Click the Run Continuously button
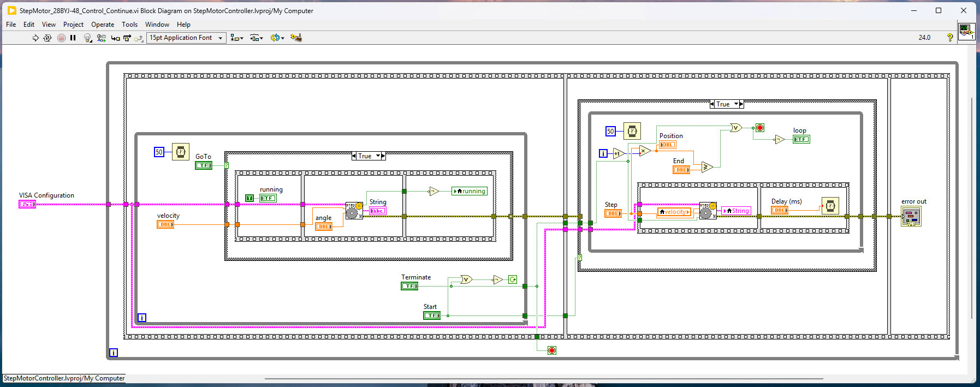The height and width of the screenshot is (387, 980). [47, 38]
